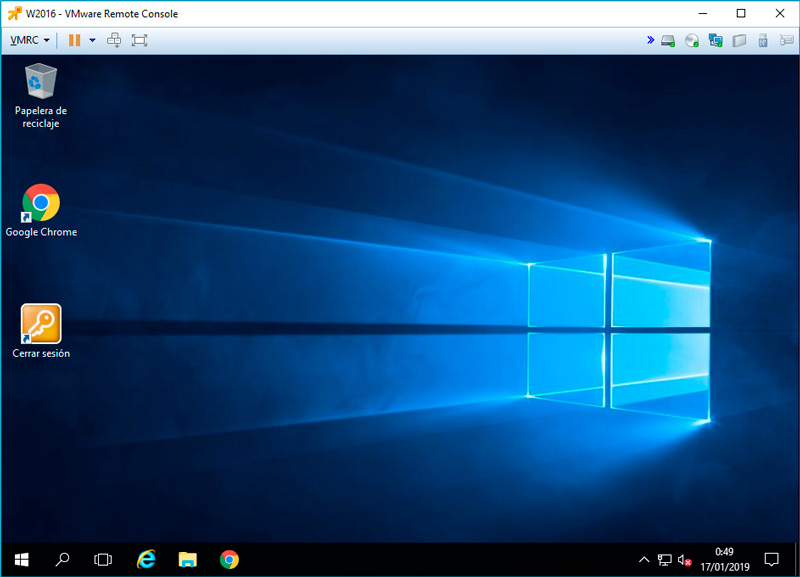This screenshot has height=577, width=800.
Task: Expand the hidden device toolbar chevron
Action: pyautogui.click(x=650, y=40)
